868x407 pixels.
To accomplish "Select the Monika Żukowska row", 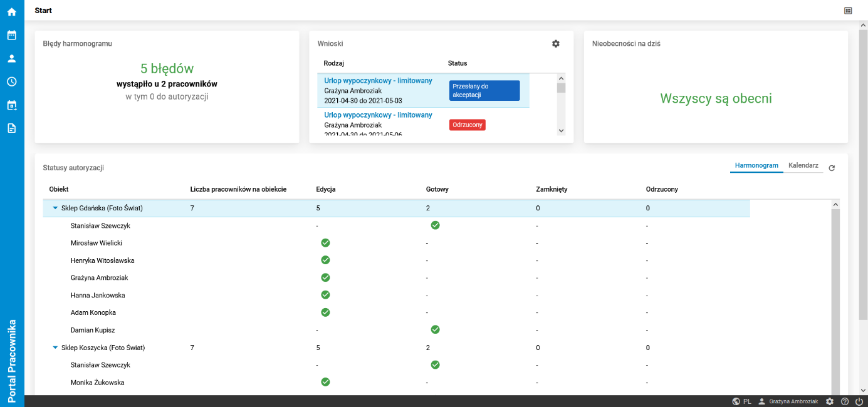I will point(396,382).
